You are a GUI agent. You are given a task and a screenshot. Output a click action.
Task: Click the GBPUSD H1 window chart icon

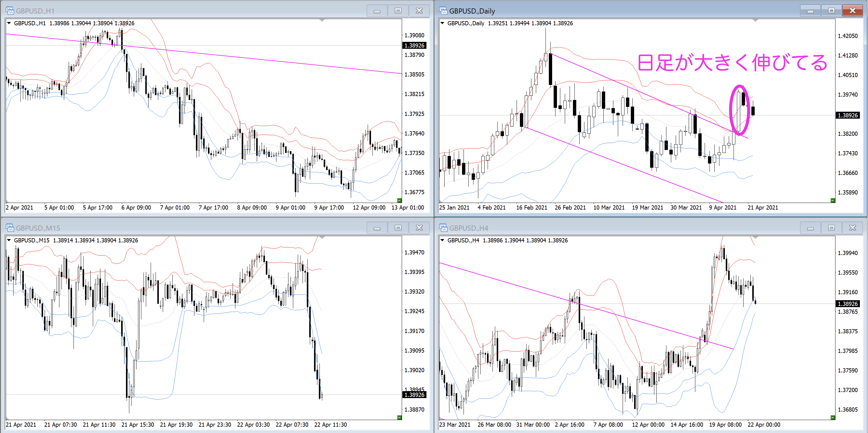[x=10, y=11]
